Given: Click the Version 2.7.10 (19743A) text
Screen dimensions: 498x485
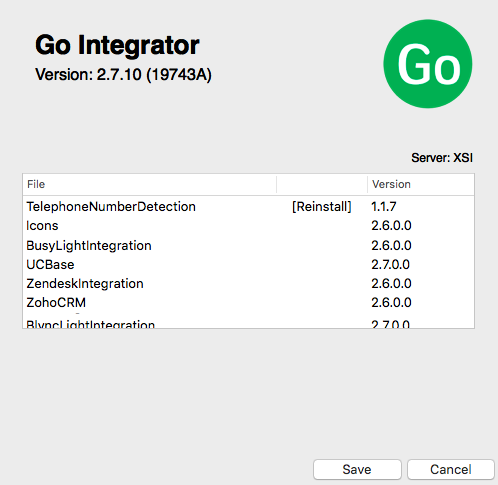Looking at the screenshot, I should click(x=123, y=74).
